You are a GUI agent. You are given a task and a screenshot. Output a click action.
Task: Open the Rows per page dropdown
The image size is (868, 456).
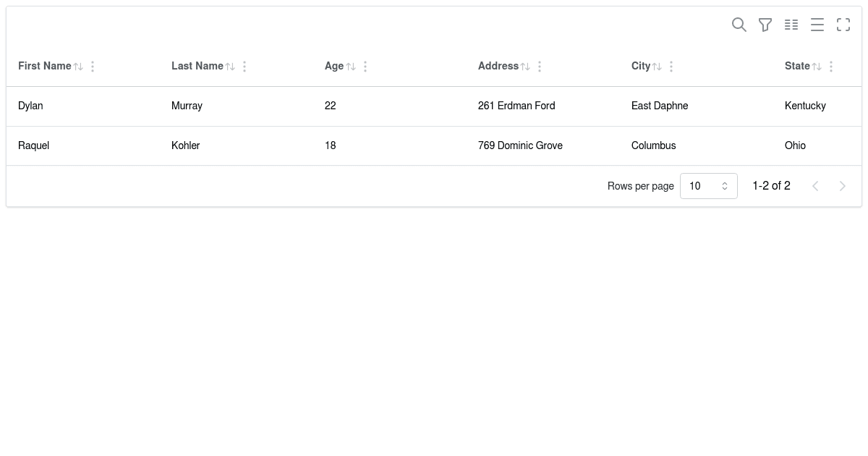(709, 186)
